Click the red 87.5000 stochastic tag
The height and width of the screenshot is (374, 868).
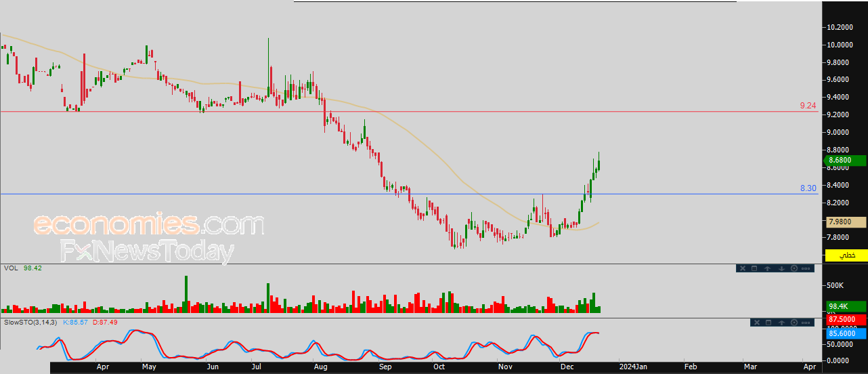(846, 319)
